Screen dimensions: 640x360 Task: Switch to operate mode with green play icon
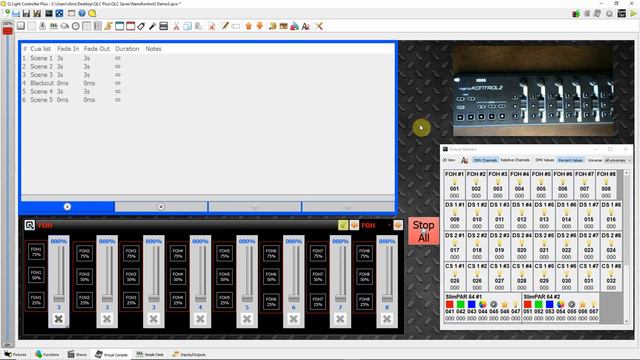(x=633, y=13)
